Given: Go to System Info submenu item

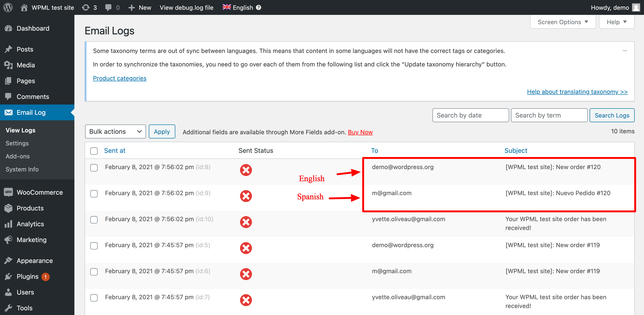Looking at the screenshot, I should coord(22,169).
